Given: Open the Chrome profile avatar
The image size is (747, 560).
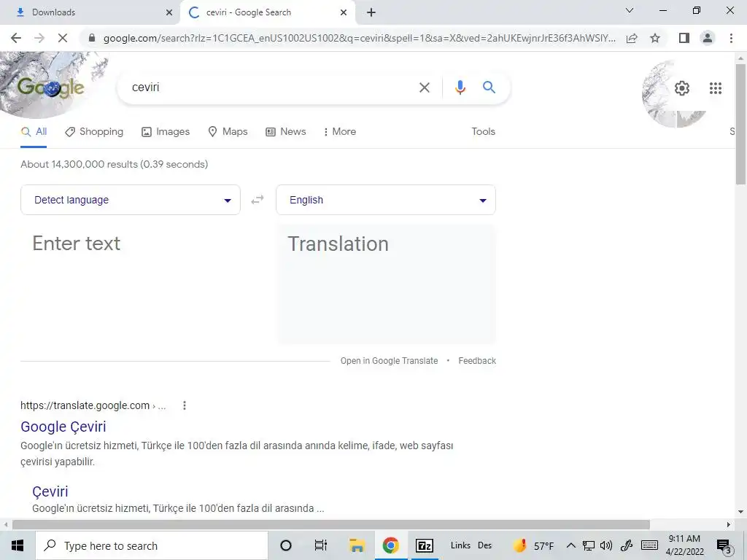Looking at the screenshot, I should [708, 38].
